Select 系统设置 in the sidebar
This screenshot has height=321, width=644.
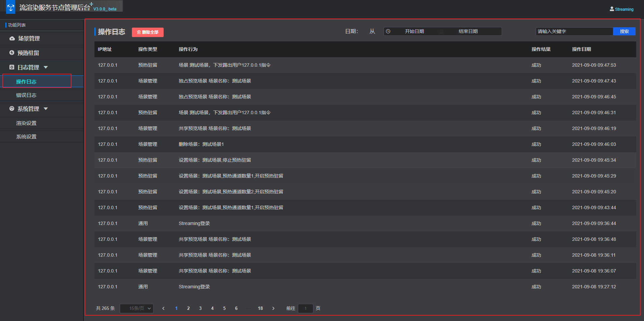click(26, 137)
